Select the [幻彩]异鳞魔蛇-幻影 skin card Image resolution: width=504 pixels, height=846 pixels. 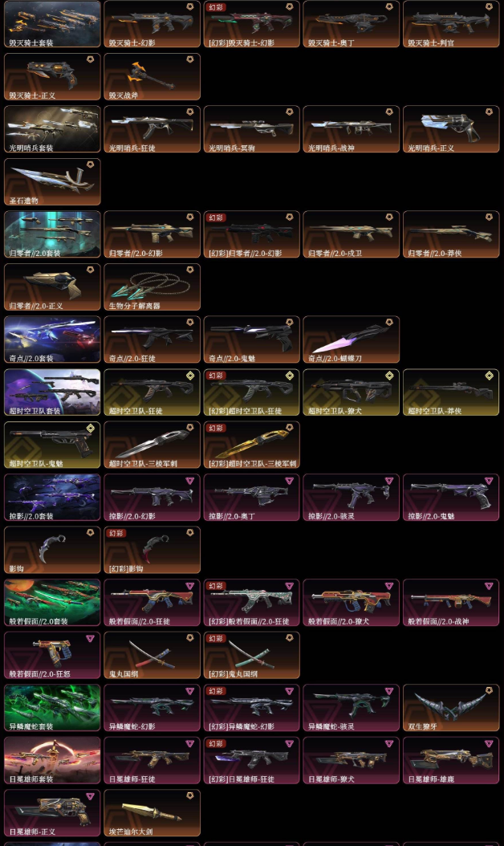[251, 708]
